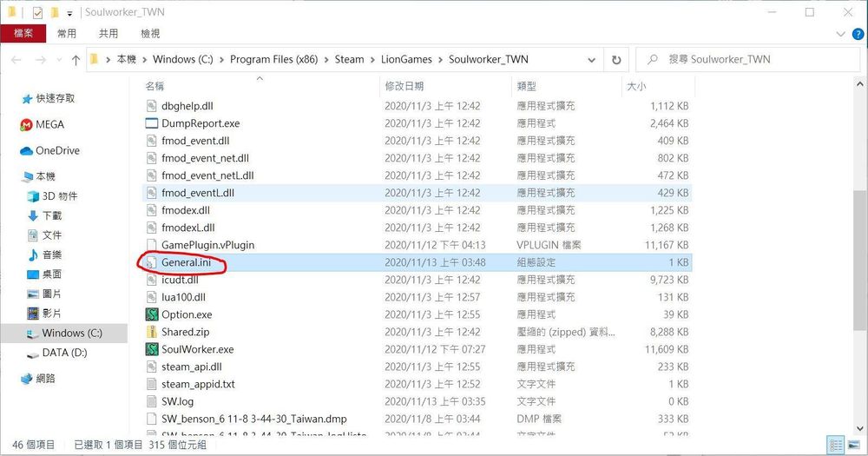Select the steam_appid.txt file icon

pyautogui.click(x=151, y=384)
